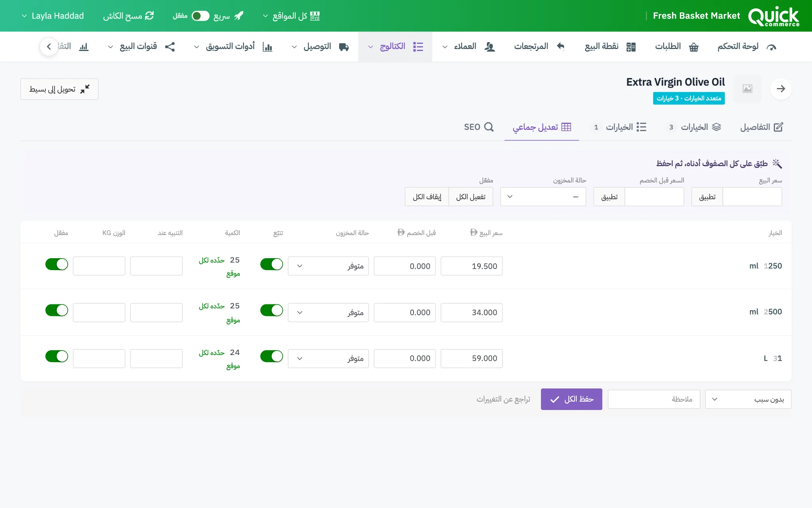
Task: Click the sales channels share icon
Action: (x=170, y=47)
